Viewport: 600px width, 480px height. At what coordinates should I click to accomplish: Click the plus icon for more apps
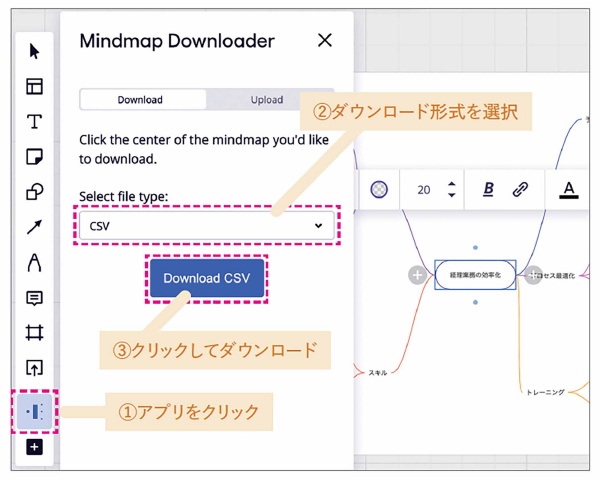pos(35,447)
